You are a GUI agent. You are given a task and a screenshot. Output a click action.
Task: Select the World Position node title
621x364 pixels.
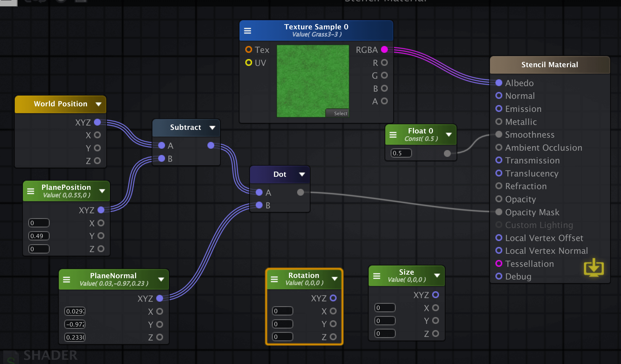pos(61,104)
